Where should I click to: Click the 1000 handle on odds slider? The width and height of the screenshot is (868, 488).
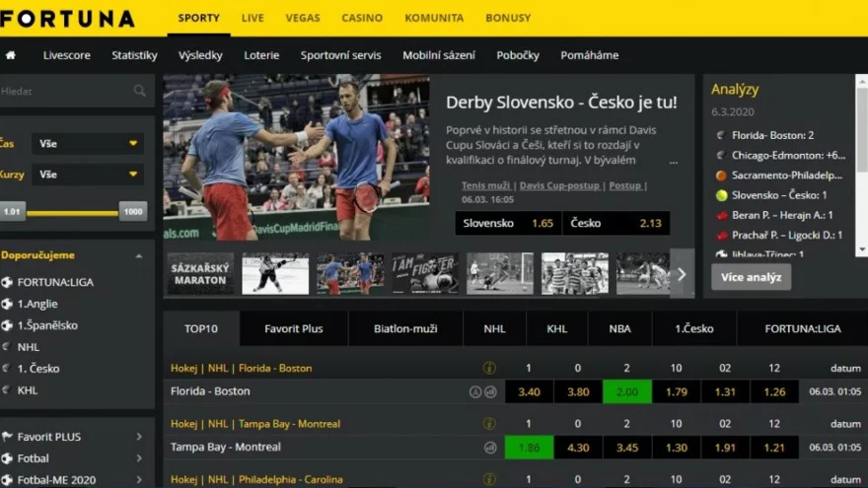[x=132, y=211]
